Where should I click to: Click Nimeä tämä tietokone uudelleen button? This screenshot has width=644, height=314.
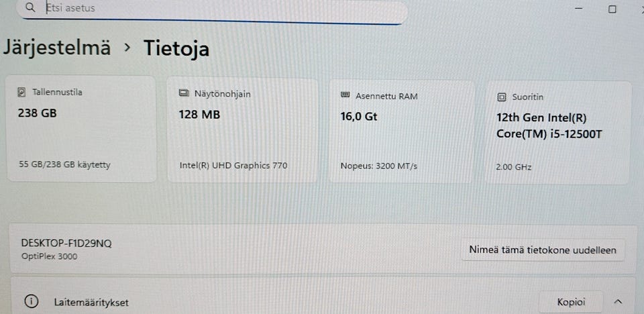(543, 250)
